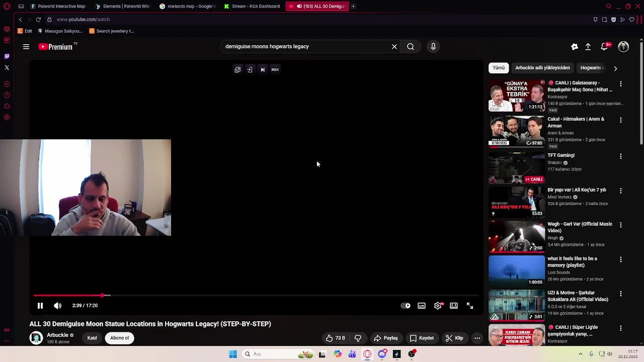
Task: Open account avatar menu
Action: coord(623,47)
